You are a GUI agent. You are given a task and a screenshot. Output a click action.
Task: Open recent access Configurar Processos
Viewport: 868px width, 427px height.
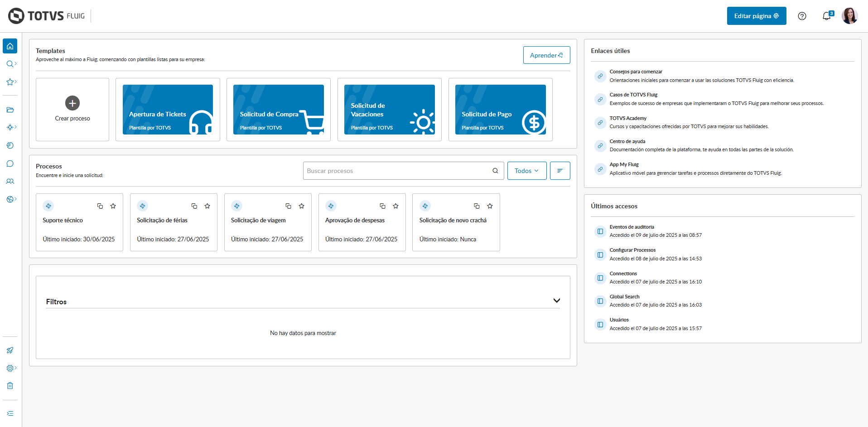click(632, 250)
